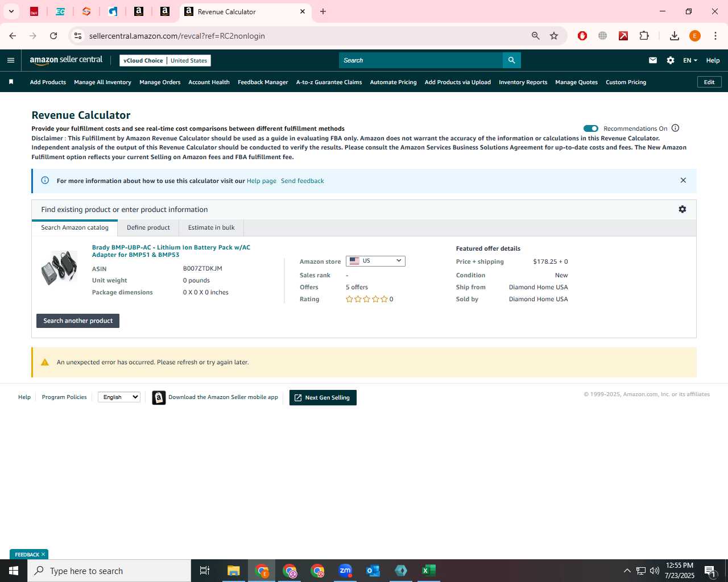Click the Seller Central search field
Screen dimensions: 728x582
(421, 60)
